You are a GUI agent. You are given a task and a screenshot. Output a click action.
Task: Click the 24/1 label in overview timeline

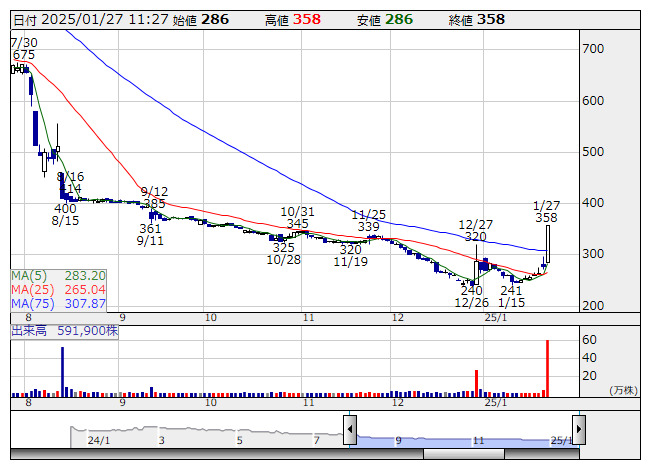point(98,439)
